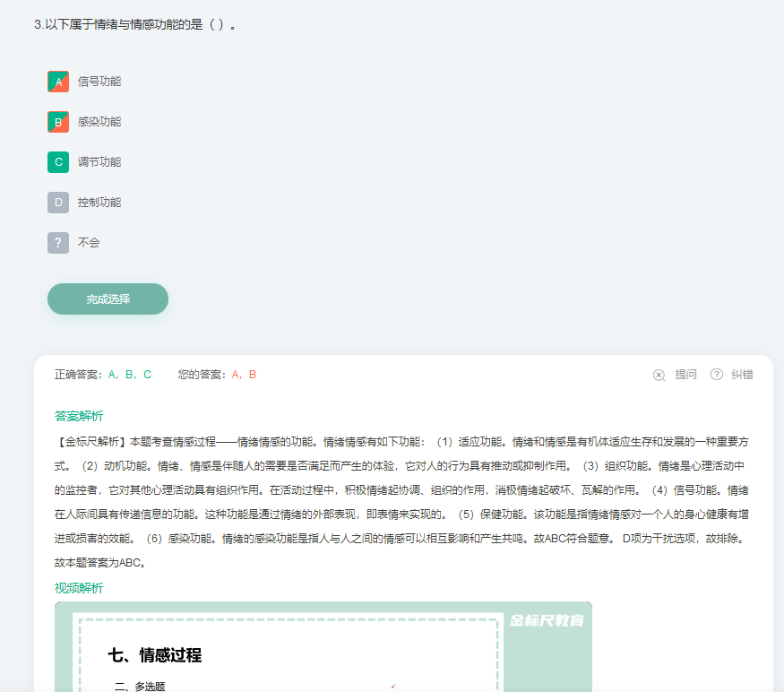
Task: Open the 七、情感过程 video thumbnail
Action: click(323, 647)
